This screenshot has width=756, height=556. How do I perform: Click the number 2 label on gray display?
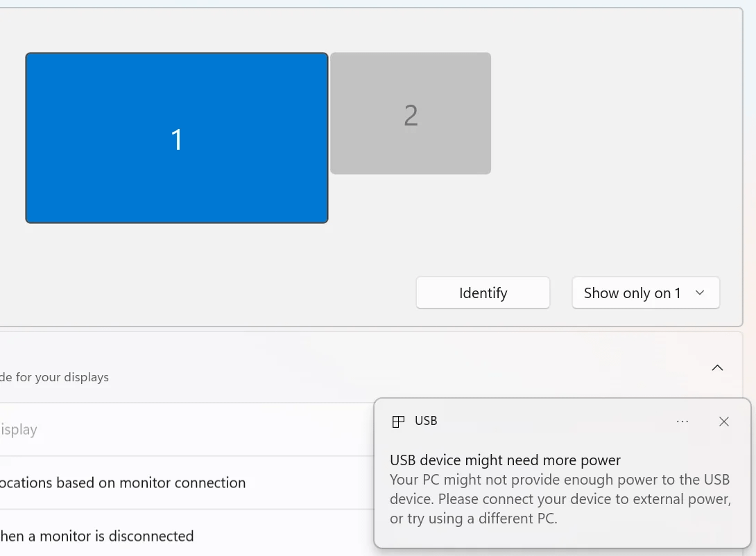click(411, 116)
